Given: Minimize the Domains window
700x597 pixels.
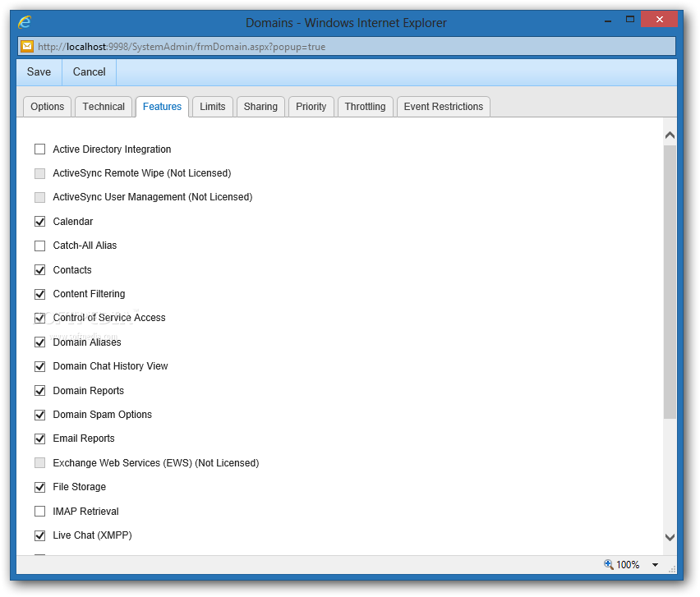Looking at the screenshot, I should click(608, 21).
